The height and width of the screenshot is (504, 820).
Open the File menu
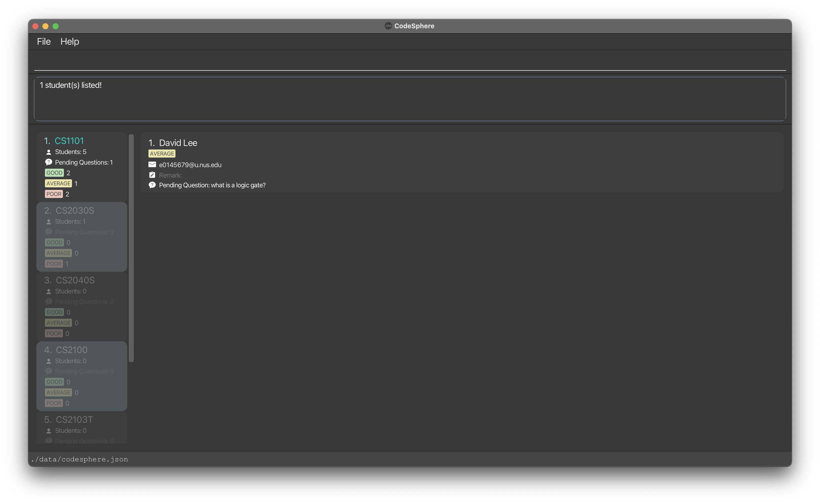click(x=44, y=41)
